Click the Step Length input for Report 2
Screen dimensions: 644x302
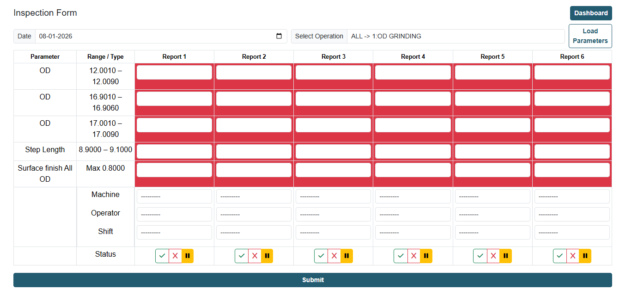(254, 151)
